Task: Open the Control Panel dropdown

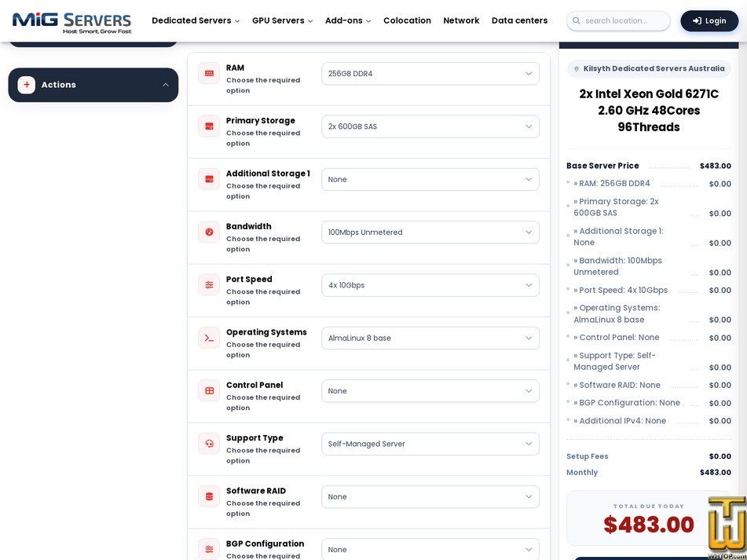Action: (430, 391)
